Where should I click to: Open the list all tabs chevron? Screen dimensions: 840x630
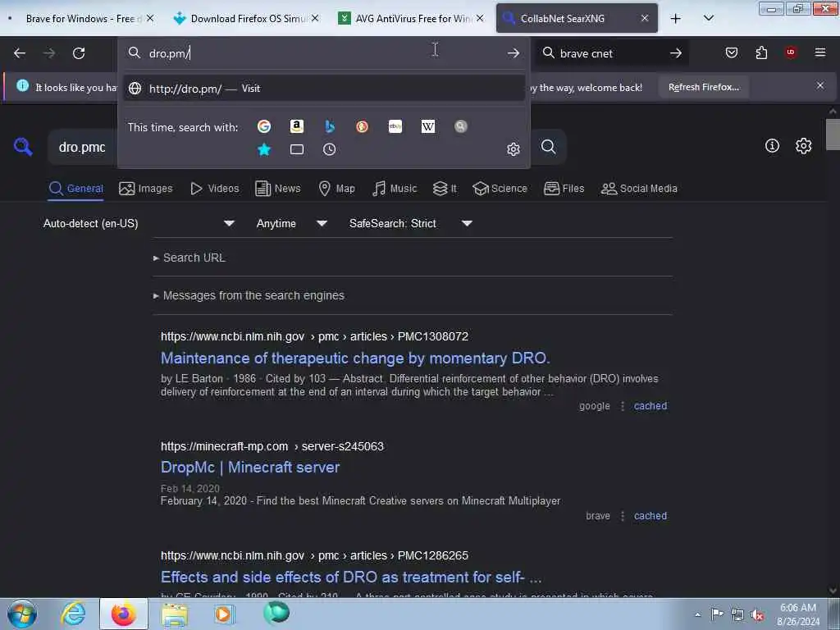coord(708,18)
